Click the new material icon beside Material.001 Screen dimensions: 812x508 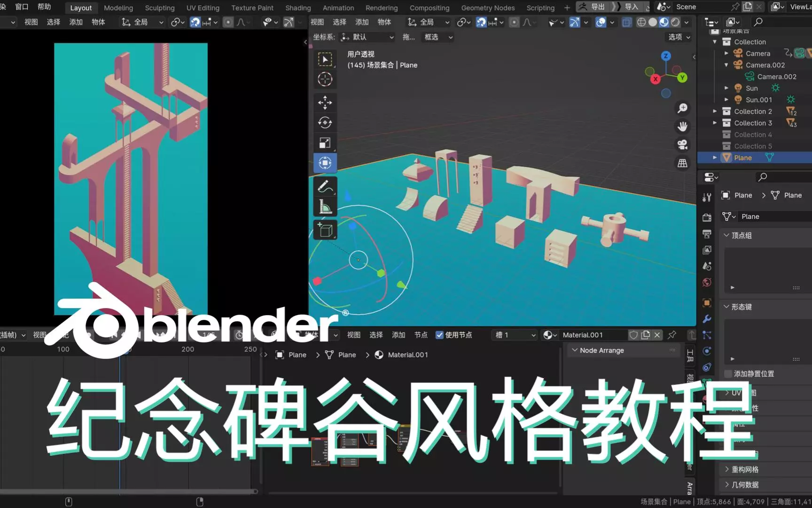646,335
